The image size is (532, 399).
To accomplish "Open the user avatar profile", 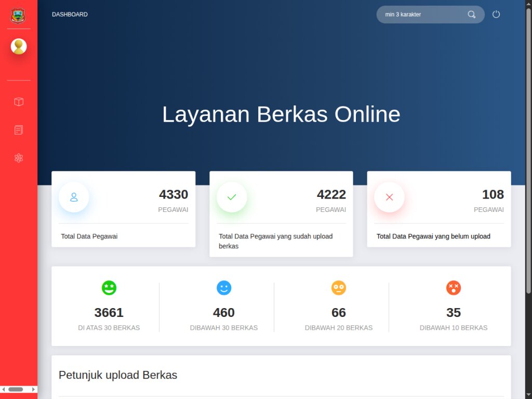I will coord(19,47).
